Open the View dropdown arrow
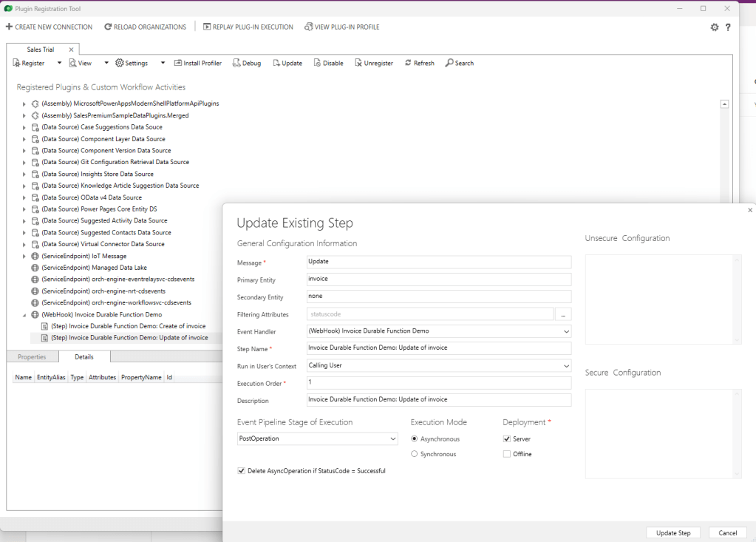Viewport: 756px width, 542px height. click(x=106, y=63)
